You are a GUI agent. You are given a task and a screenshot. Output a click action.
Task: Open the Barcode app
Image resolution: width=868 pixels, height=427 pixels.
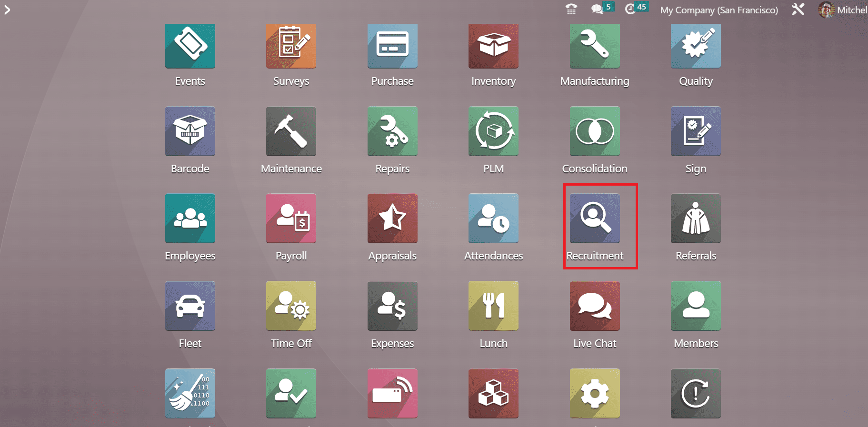tap(190, 132)
